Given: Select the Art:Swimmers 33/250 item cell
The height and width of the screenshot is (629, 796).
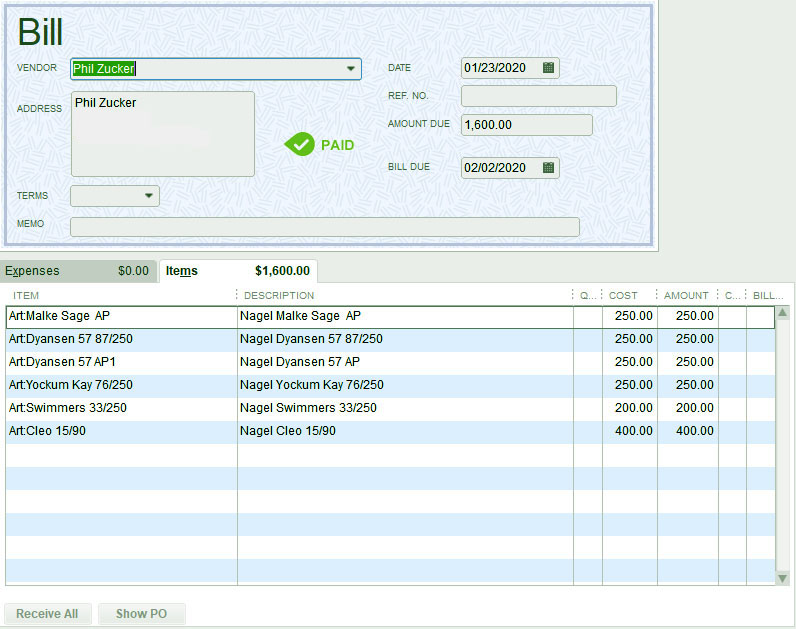Looking at the screenshot, I should click(120, 408).
